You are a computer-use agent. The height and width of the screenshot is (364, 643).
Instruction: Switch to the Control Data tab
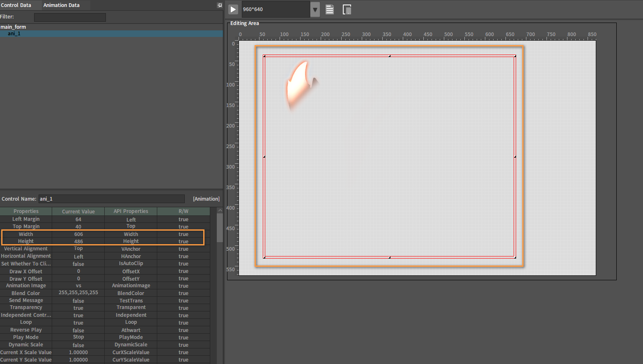16,5
